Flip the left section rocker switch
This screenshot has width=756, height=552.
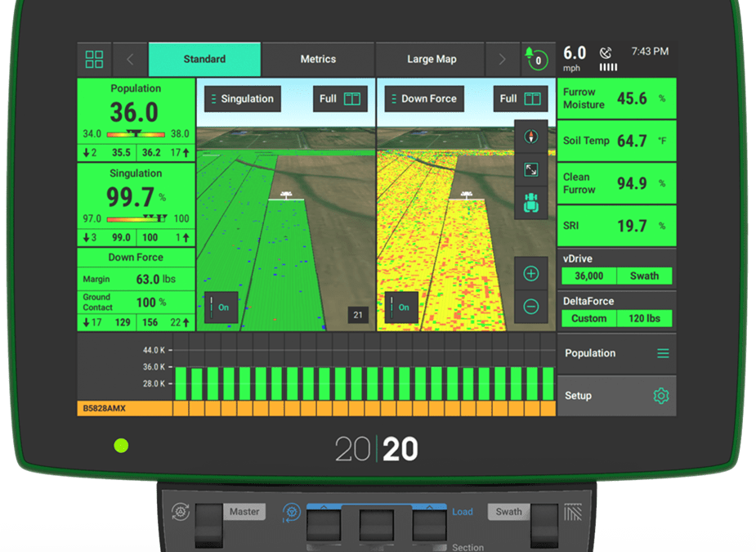coord(324,526)
